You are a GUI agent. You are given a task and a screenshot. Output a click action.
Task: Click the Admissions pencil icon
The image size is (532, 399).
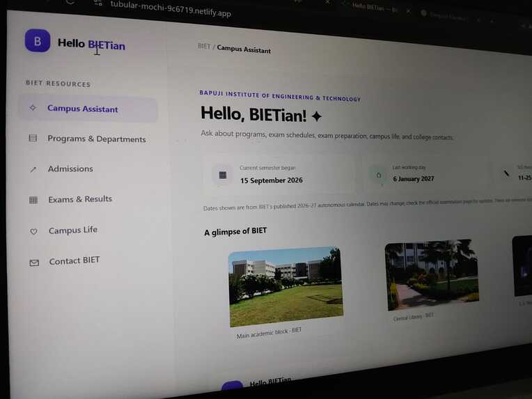click(33, 169)
